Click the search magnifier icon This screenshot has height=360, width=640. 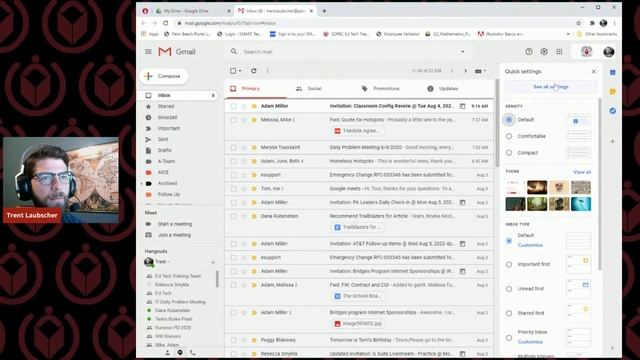[x=234, y=52]
